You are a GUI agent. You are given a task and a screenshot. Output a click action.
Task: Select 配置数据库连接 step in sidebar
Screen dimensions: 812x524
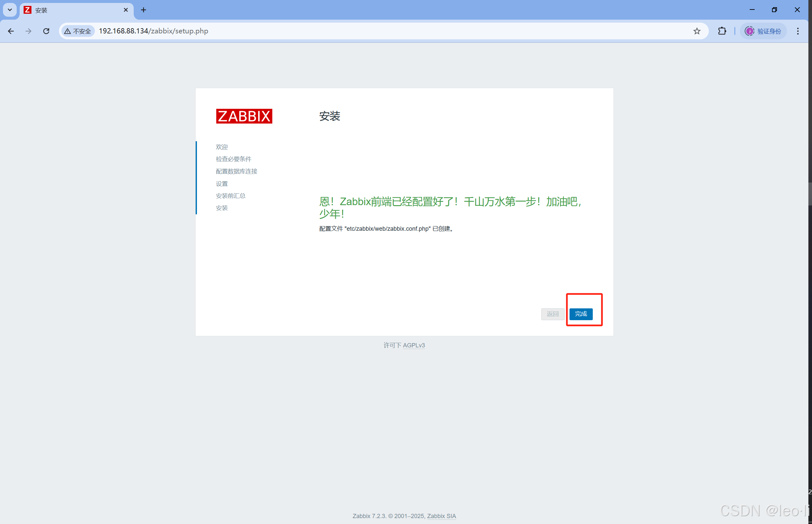click(236, 171)
